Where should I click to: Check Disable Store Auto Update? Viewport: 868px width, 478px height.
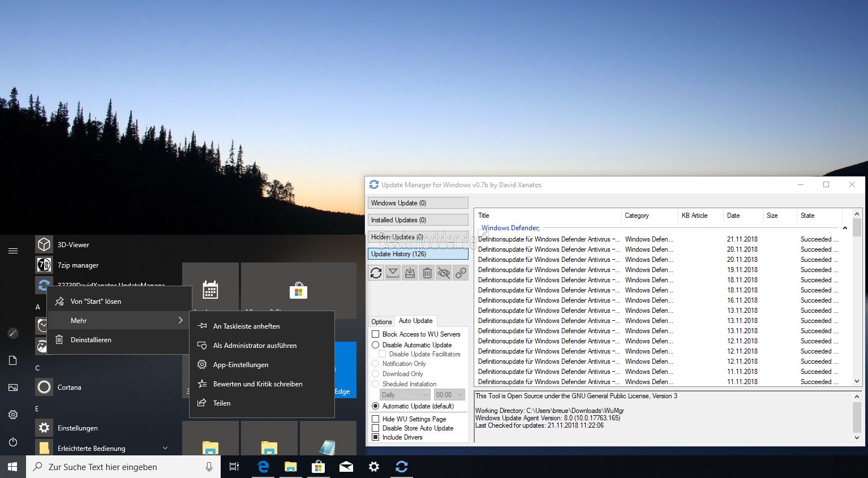click(x=375, y=428)
